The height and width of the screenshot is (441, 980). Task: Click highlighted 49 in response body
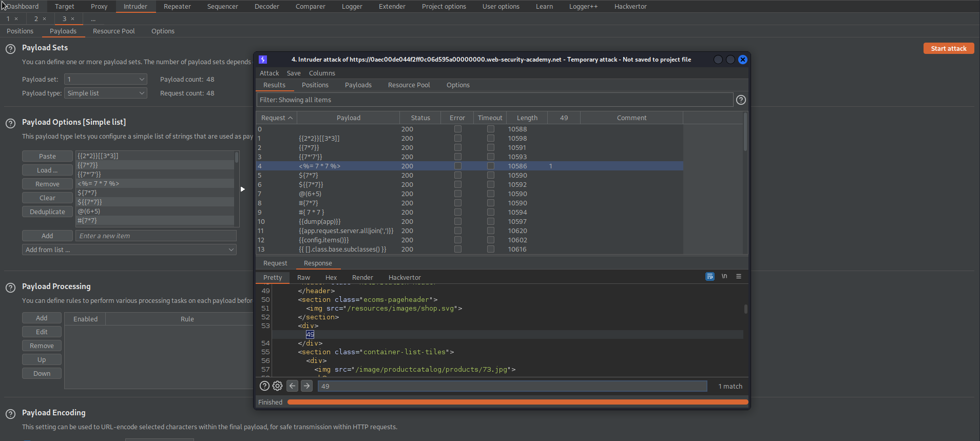click(310, 334)
